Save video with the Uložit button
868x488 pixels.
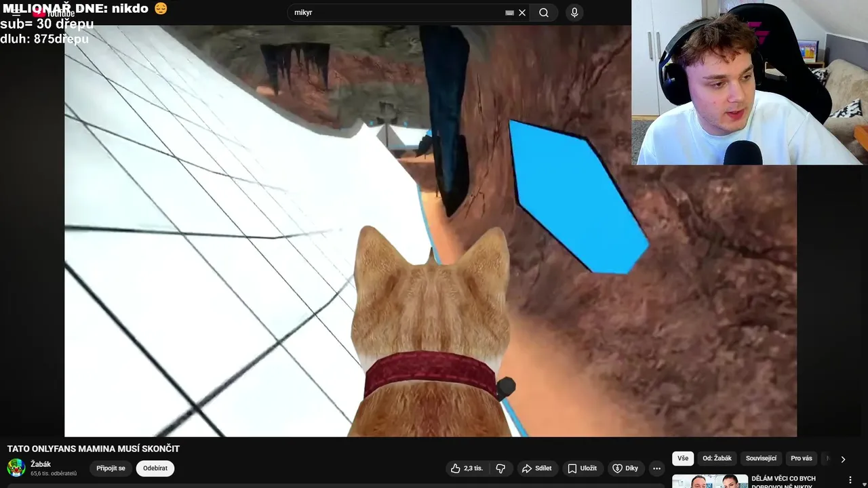(583, 468)
